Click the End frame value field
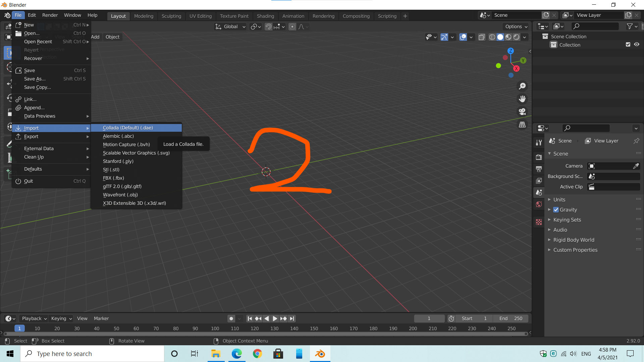This screenshot has width=644, height=362. (x=511, y=318)
